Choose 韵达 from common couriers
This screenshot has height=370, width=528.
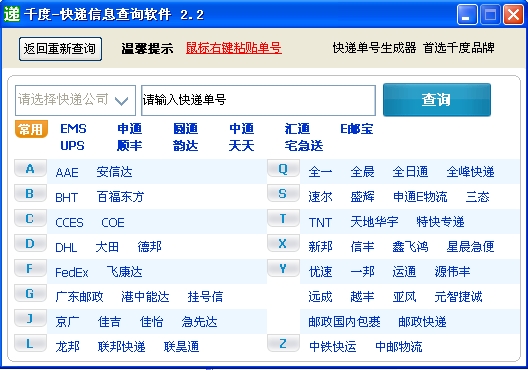click(186, 146)
